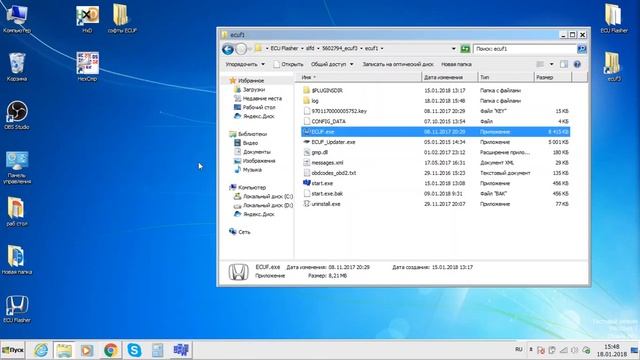Open OBS Studio desktop shortcut

coord(17,115)
